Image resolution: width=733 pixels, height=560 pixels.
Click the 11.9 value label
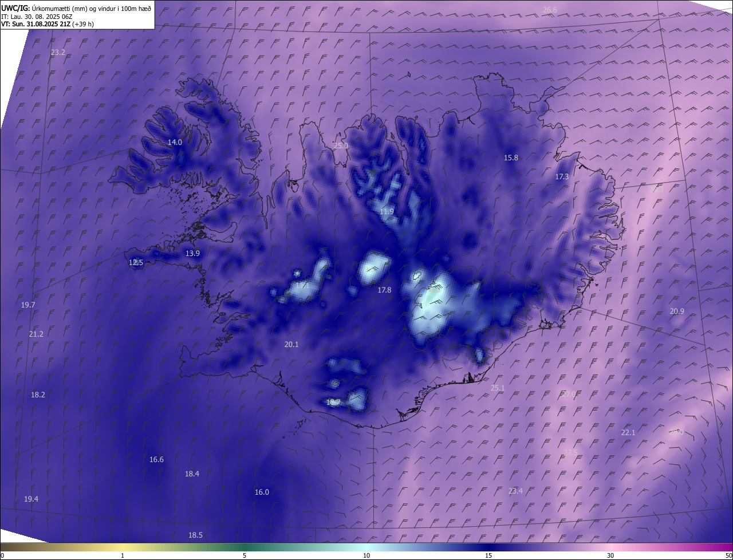tap(387, 212)
